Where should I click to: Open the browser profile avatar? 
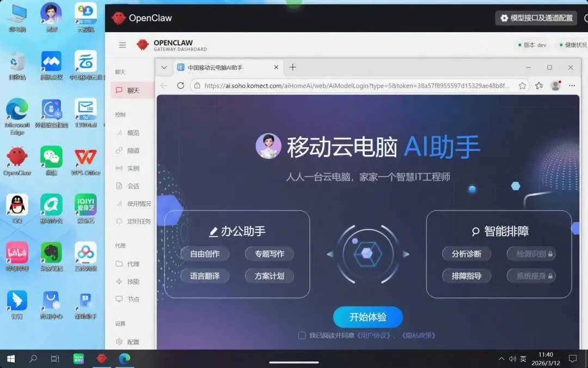555,86
